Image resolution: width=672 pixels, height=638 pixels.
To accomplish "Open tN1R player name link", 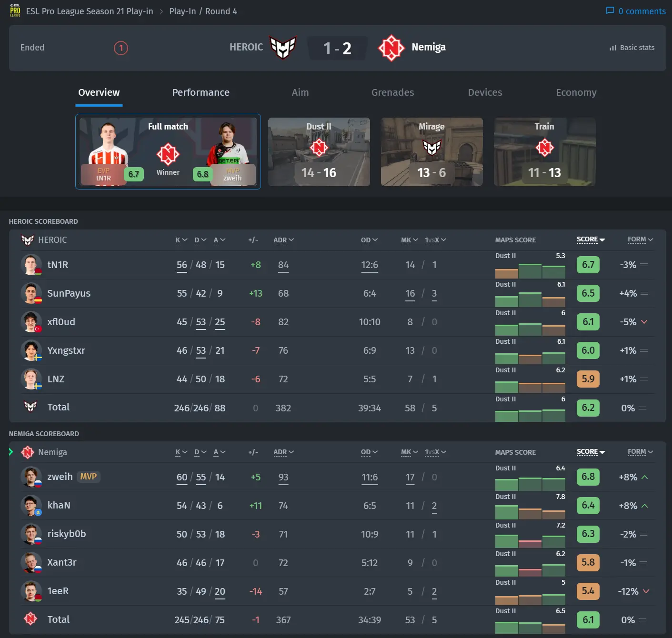I will point(58,265).
